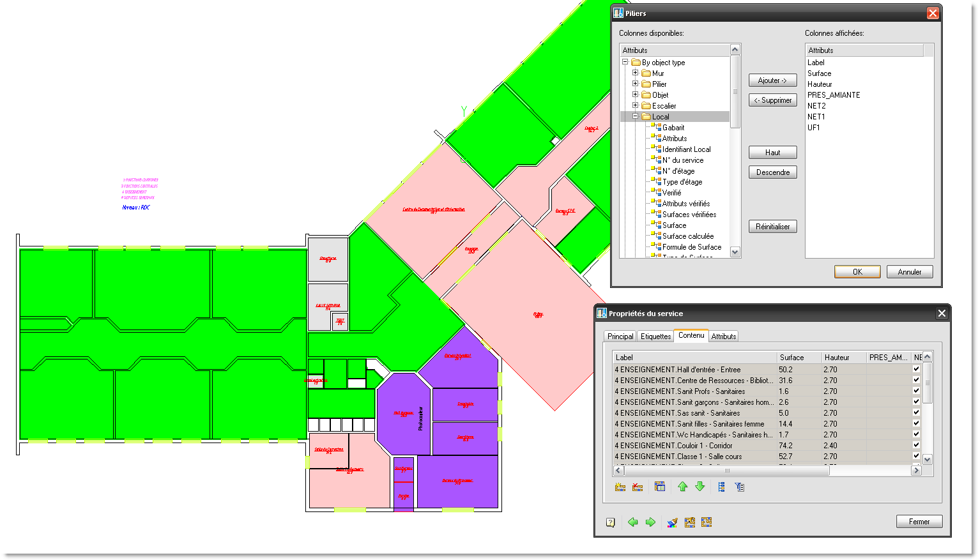The height and width of the screenshot is (560, 978).
Task: Click the Ajouter -> button
Action: click(772, 80)
